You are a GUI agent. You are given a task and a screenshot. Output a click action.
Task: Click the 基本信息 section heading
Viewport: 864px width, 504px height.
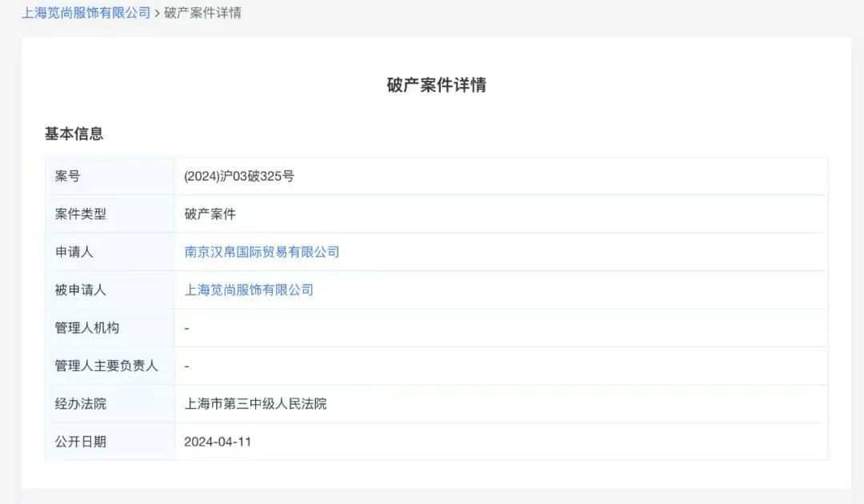click(x=74, y=134)
